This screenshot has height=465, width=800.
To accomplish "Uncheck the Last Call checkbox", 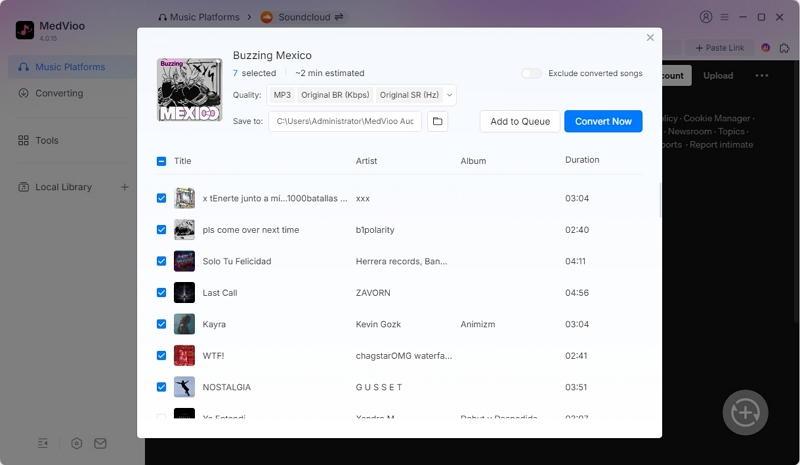I will coord(161,292).
